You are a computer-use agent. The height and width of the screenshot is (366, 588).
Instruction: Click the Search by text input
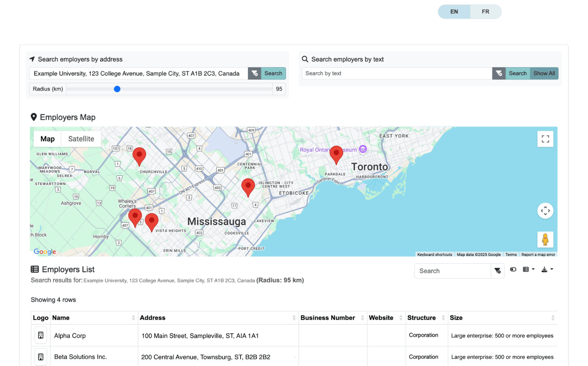pyautogui.click(x=397, y=74)
